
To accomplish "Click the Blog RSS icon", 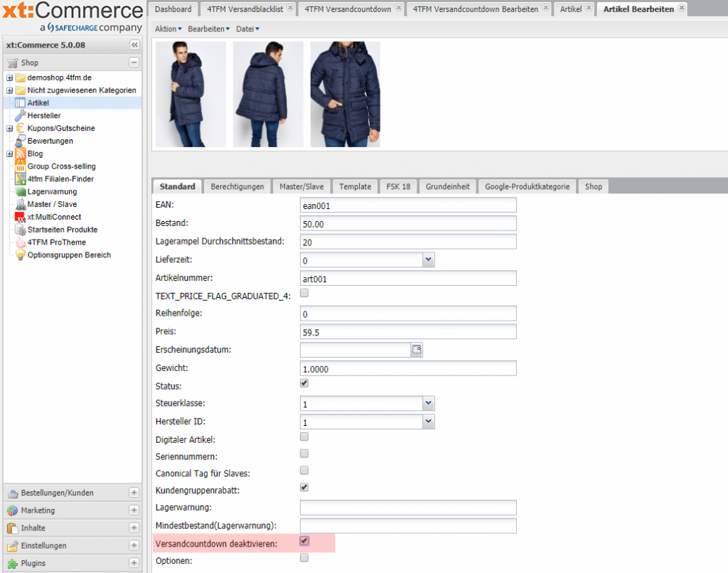I will click(x=20, y=154).
